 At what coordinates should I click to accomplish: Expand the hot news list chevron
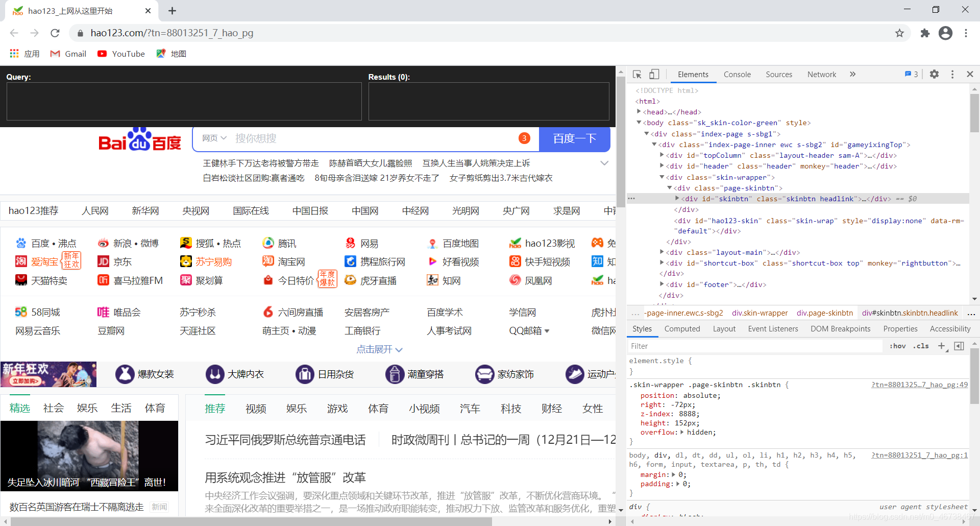coord(604,163)
